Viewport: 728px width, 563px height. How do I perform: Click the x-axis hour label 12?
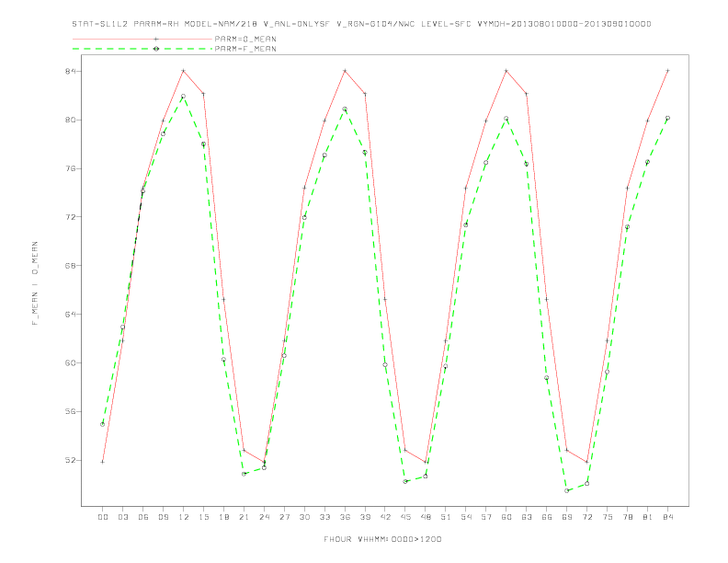(x=184, y=517)
